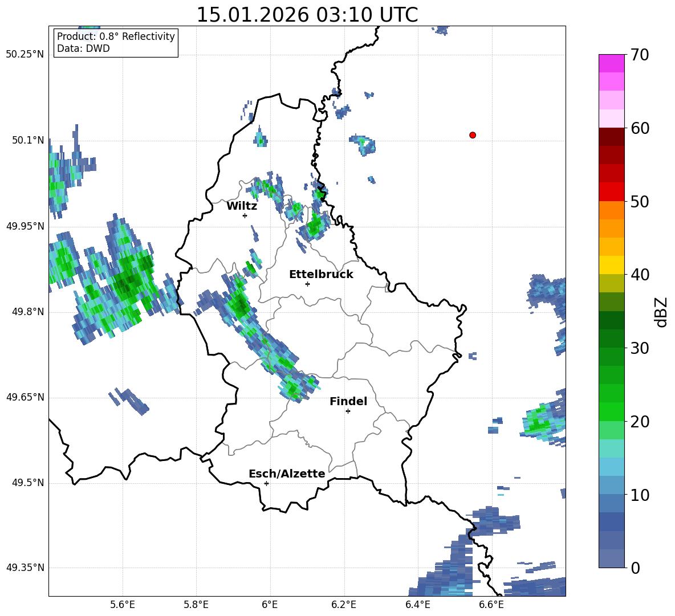
Task: Pick the magenta swatch at top of colorbar
Action: (x=611, y=64)
